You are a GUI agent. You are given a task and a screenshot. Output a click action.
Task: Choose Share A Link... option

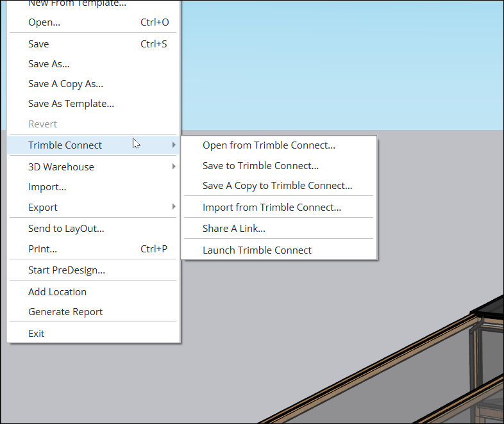click(233, 229)
